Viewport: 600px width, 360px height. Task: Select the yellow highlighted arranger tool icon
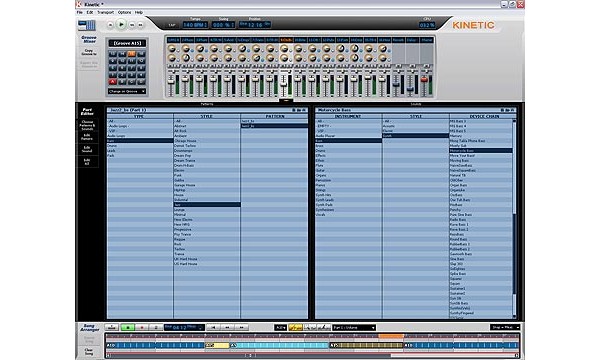coord(295,327)
